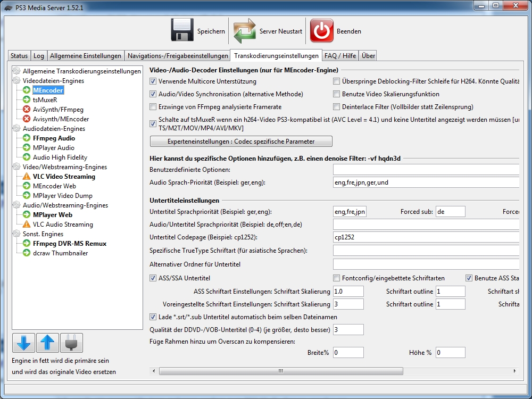Click green icon beside Audio High Fidelity

[x=27, y=157]
